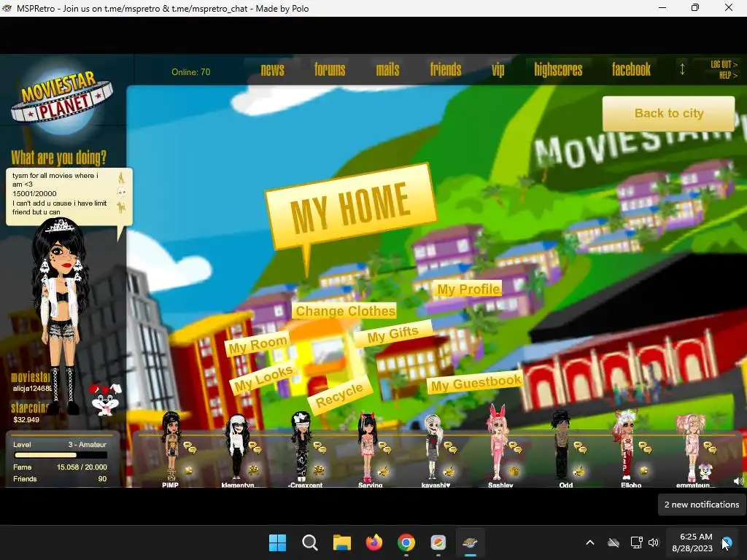Click the Serving avatar in friends bar
This screenshot has height=560, width=747.
point(368,448)
